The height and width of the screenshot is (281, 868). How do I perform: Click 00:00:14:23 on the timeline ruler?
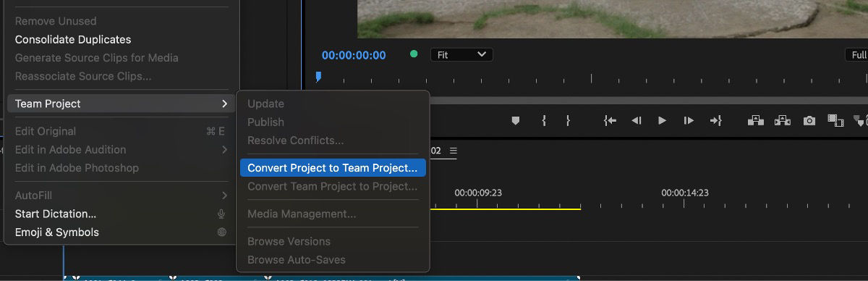[684, 193]
